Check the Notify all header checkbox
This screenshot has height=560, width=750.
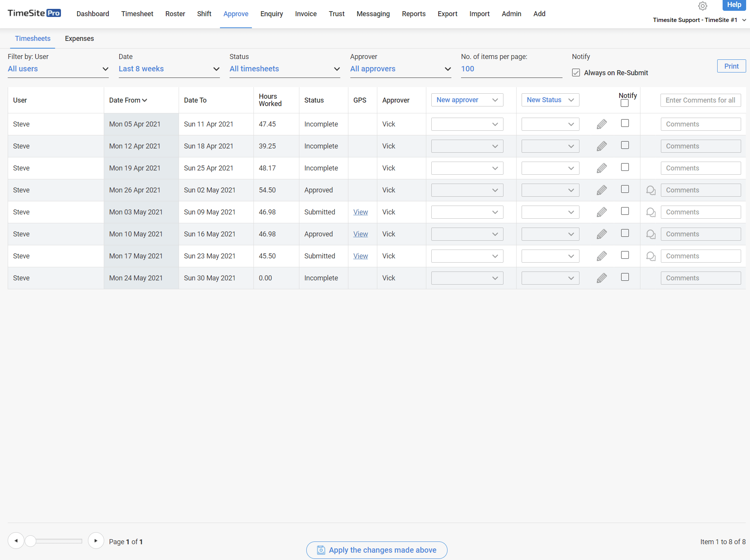[625, 103]
